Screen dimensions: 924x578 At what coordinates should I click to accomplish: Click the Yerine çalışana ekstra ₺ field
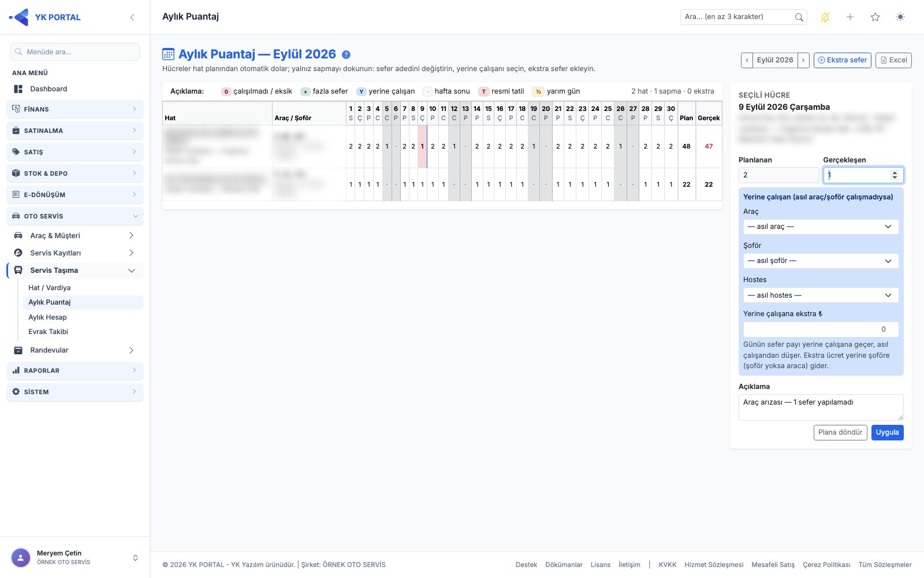pyautogui.click(x=821, y=329)
